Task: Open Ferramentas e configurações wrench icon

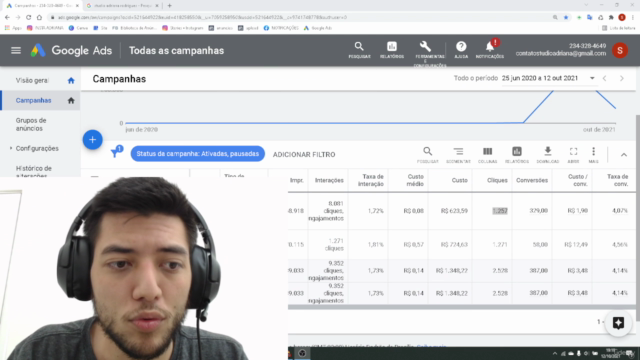Action: pyautogui.click(x=425, y=46)
